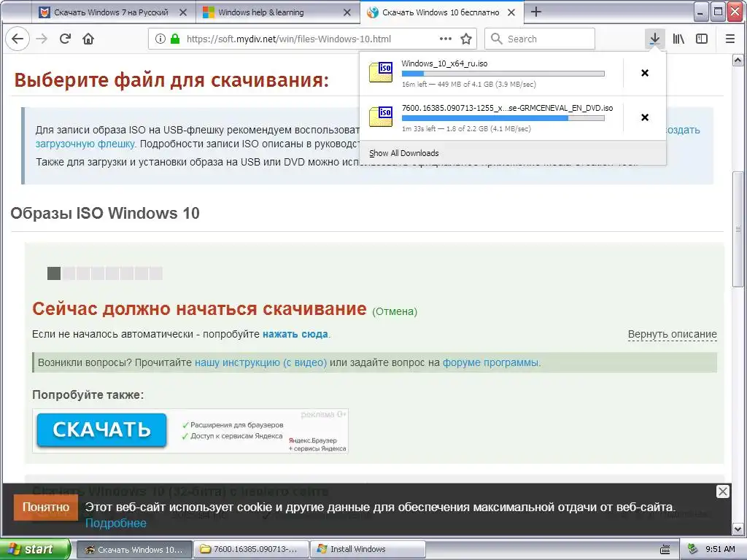Click Windows_10_x64_ru.iso file name
Image resolution: width=747 pixels, height=560 pixels.
pyautogui.click(x=444, y=63)
